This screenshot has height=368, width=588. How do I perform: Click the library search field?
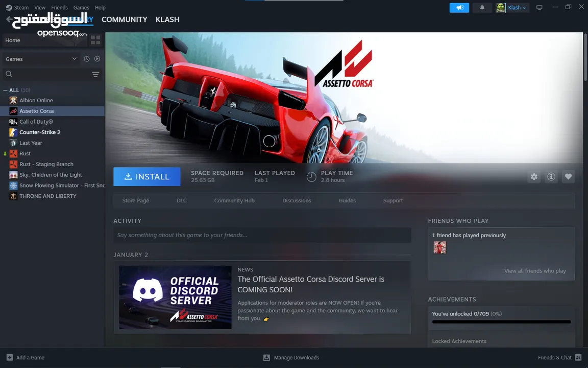tap(47, 74)
